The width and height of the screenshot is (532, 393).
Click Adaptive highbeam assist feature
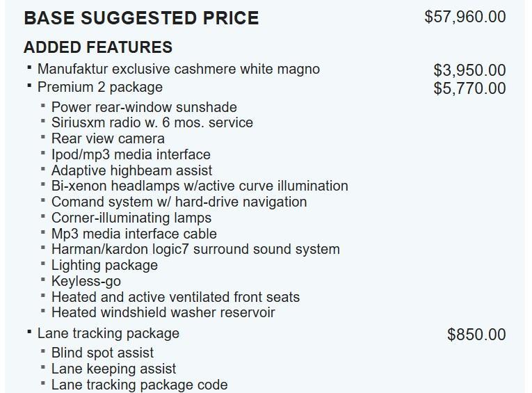(131, 170)
